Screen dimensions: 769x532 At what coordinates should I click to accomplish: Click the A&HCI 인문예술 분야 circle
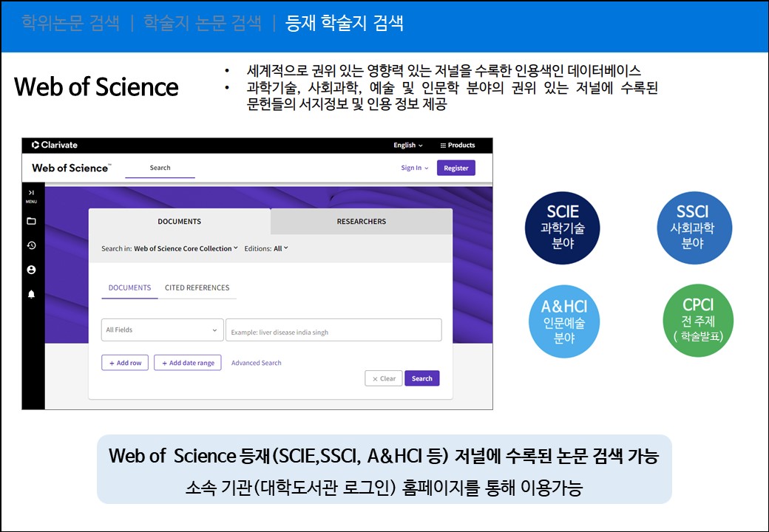click(564, 321)
